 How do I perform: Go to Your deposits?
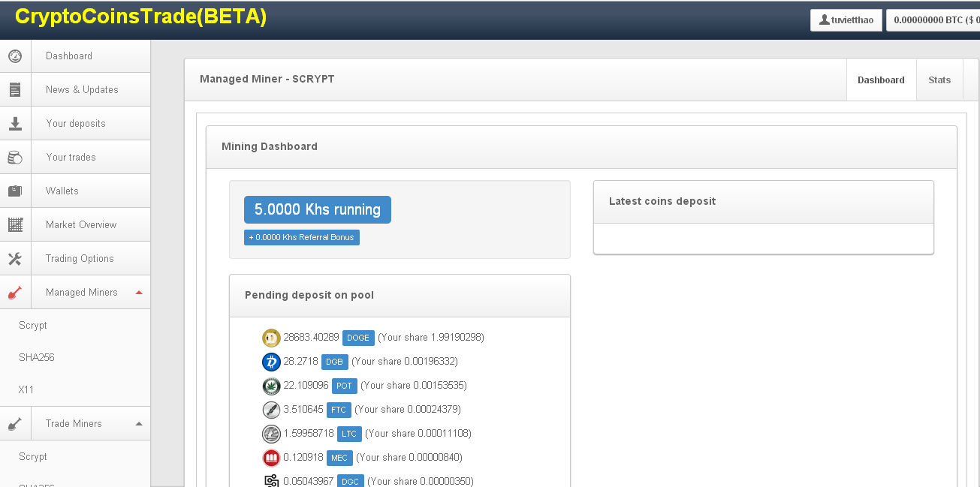coord(76,124)
